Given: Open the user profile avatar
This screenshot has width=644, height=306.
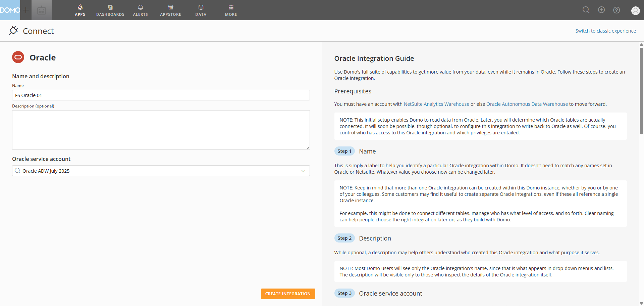Looking at the screenshot, I should [x=635, y=11].
